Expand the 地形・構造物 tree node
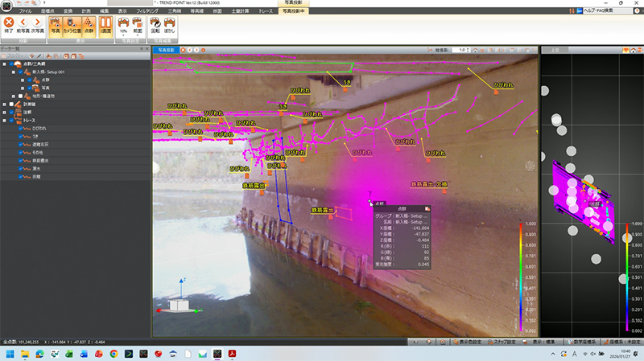 pyautogui.click(x=12, y=96)
